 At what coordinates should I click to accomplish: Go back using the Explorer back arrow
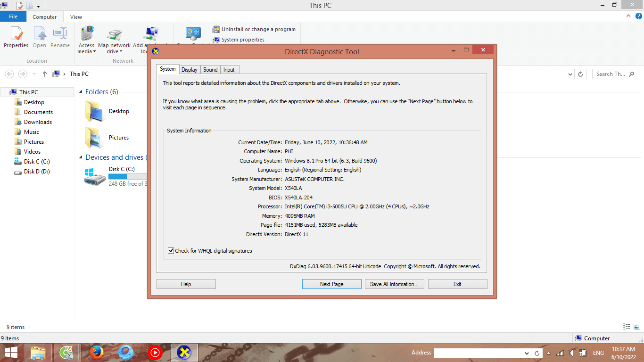tap(9, 74)
